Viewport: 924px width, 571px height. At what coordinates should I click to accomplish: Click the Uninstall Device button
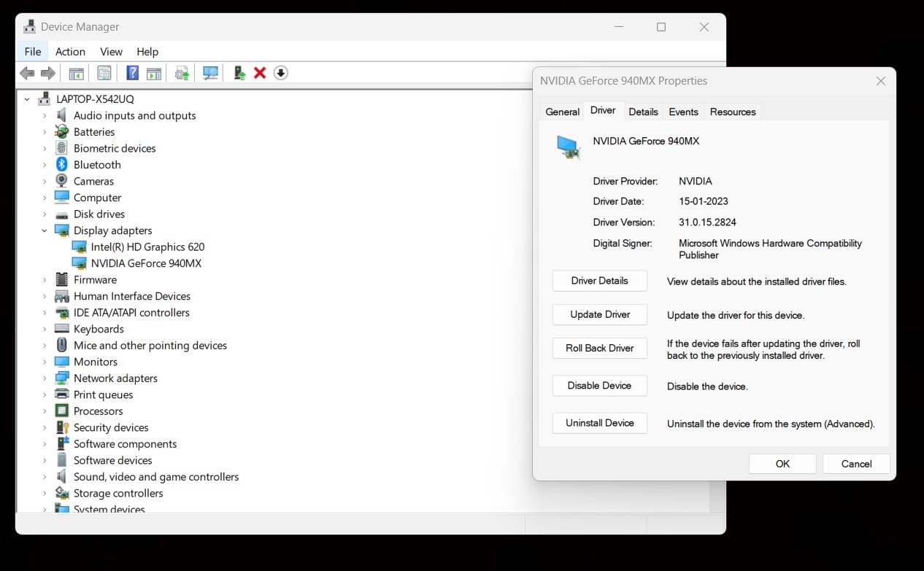(600, 423)
